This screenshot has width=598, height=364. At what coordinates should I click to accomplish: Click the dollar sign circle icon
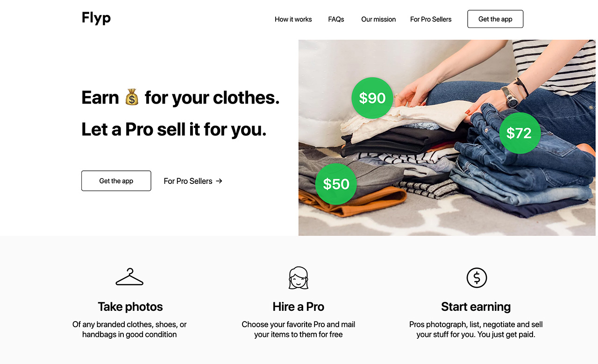pyautogui.click(x=477, y=278)
